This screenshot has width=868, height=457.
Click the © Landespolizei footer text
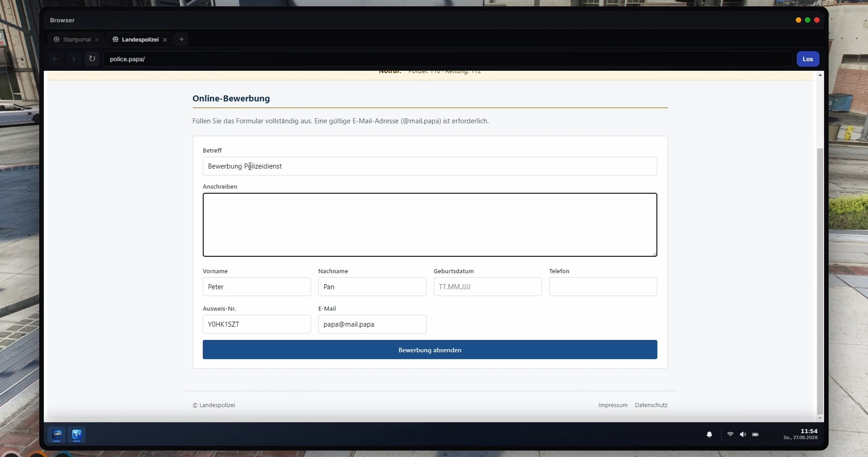(x=214, y=405)
